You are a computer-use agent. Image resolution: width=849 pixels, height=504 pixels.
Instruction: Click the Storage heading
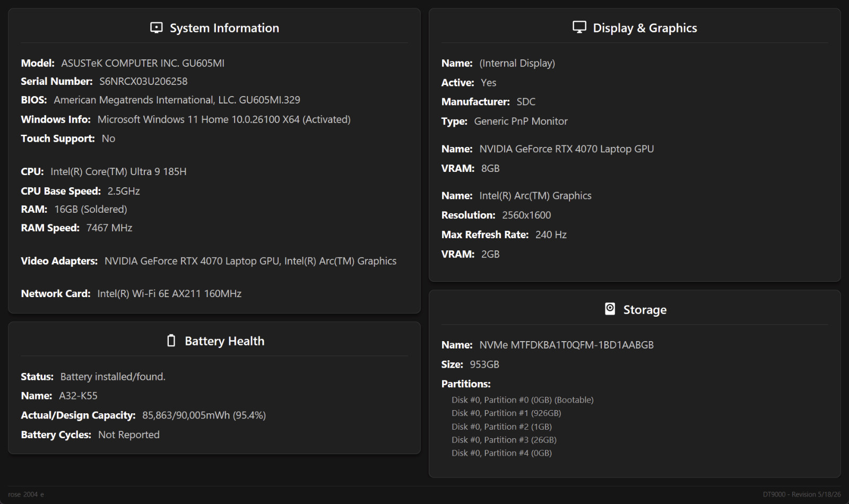click(x=645, y=310)
